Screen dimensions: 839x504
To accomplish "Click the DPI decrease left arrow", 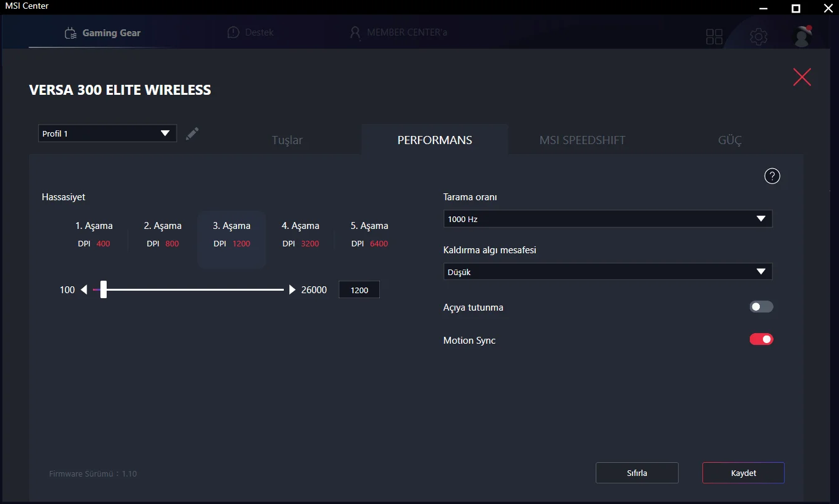I will click(84, 289).
